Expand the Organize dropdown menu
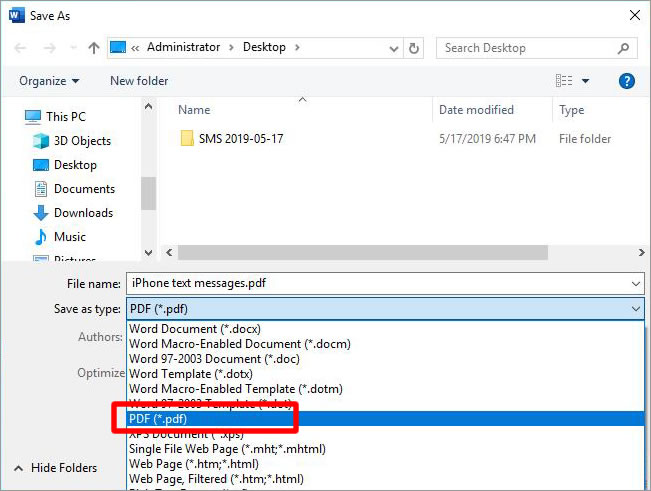Image resolution: width=651 pixels, height=491 pixels. pyautogui.click(x=48, y=81)
